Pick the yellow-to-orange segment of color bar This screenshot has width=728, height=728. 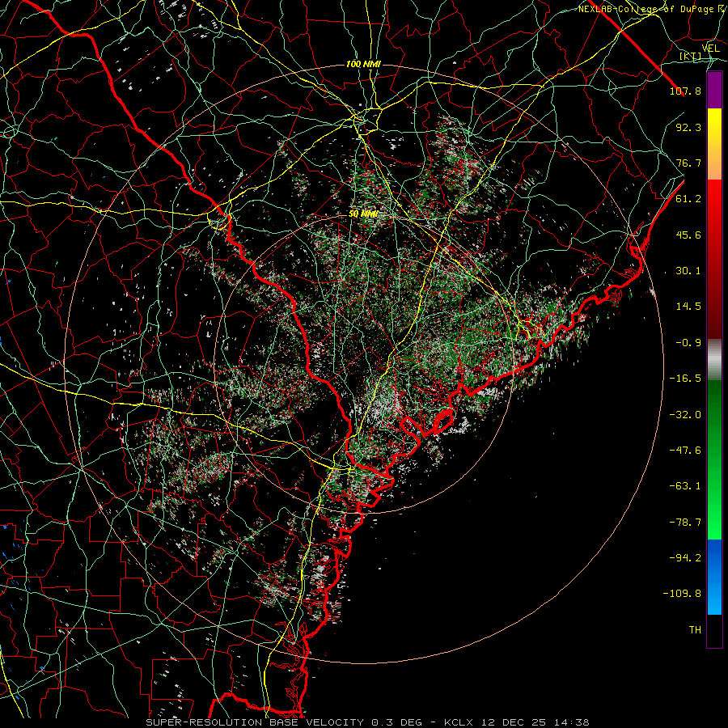point(714,144)
